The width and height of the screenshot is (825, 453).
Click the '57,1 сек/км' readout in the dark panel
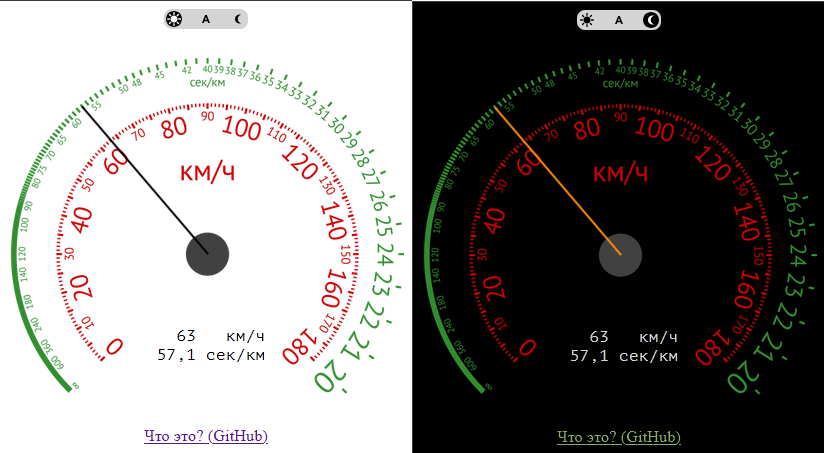pyautogui.click(x=624, y=355)
